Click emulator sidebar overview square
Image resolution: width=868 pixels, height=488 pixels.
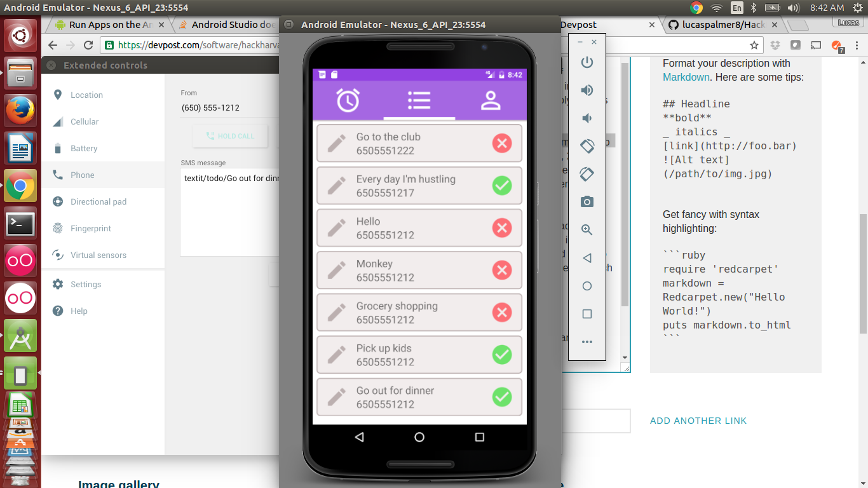point(587,314)
